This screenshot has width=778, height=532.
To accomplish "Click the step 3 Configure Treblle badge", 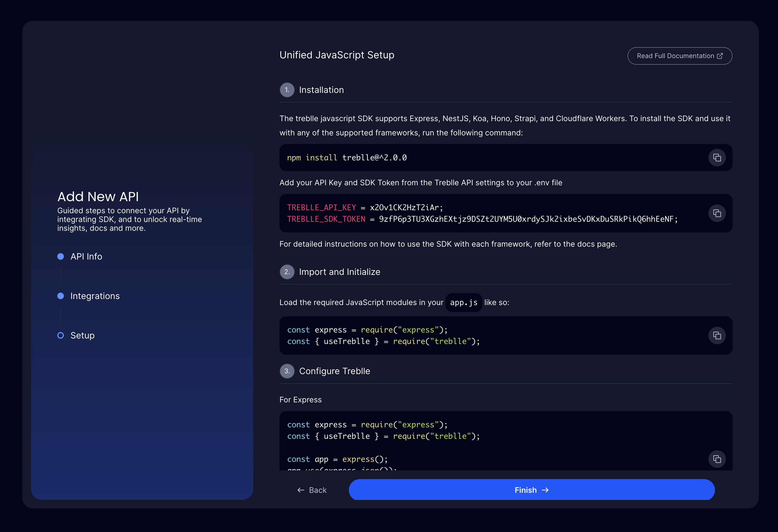I will click(x=287, y=371).
